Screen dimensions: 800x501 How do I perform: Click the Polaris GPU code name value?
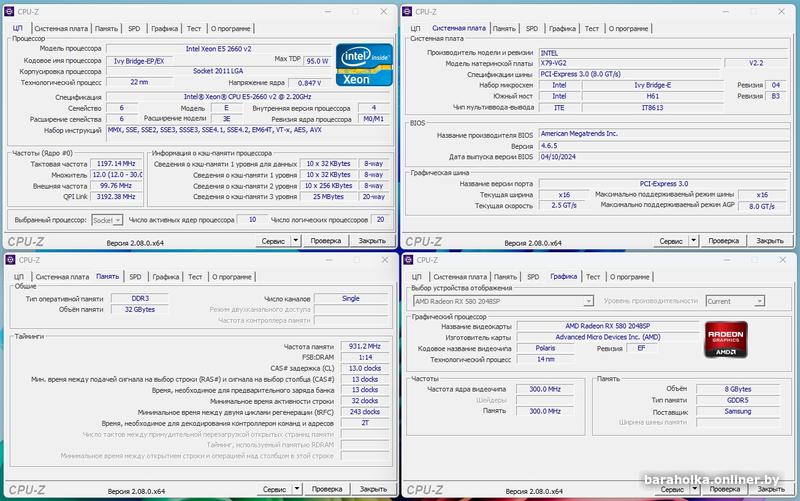[545, 348]
